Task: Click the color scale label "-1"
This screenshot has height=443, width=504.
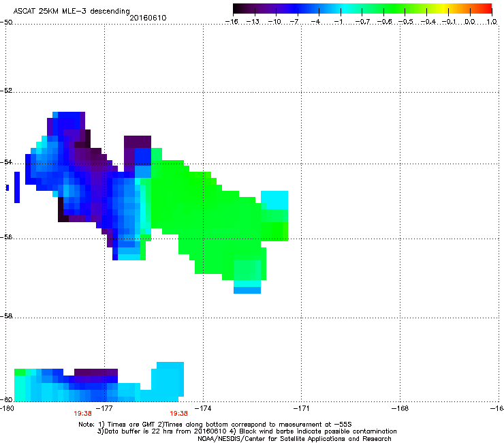Action: pos(338,22)
